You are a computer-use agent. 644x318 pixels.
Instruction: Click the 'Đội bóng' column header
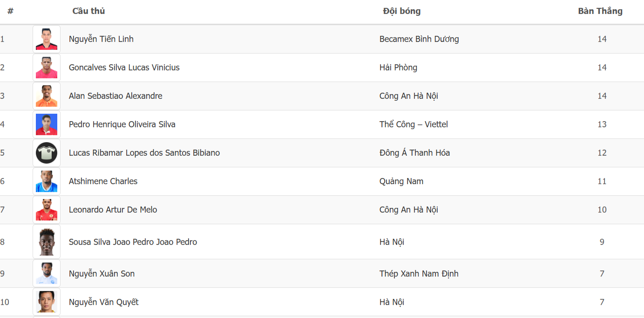[401, 11]
